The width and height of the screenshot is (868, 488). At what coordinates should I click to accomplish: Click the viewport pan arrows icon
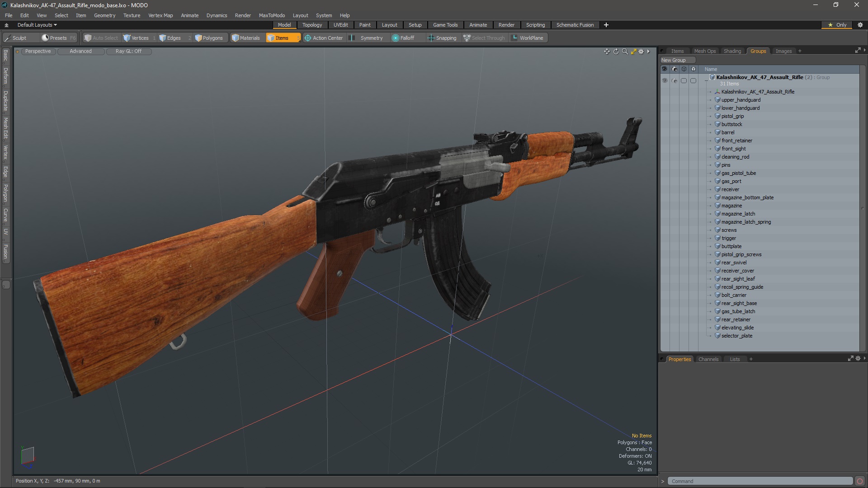pos(607,52)
